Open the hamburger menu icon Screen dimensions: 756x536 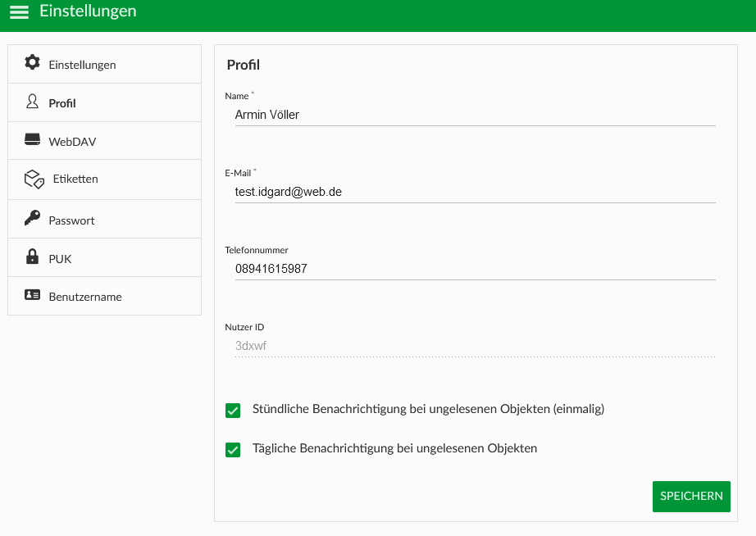point(20,11)
